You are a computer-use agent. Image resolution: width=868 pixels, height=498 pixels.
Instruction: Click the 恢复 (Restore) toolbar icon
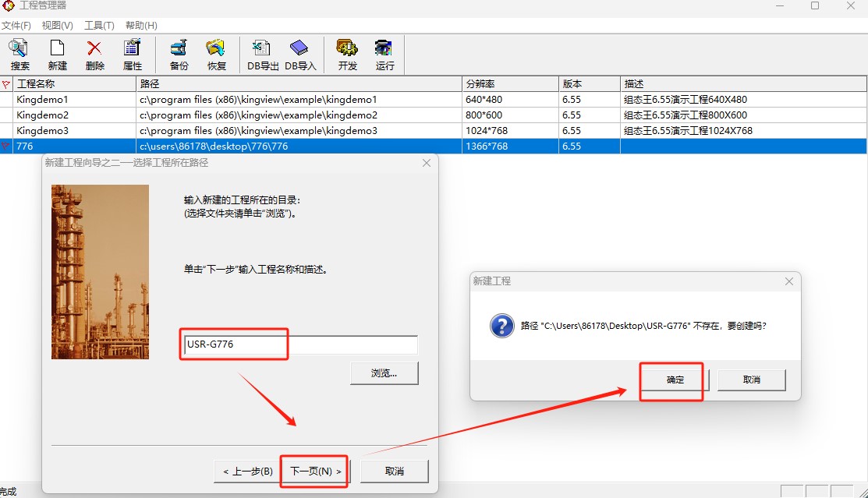[216, 55]
